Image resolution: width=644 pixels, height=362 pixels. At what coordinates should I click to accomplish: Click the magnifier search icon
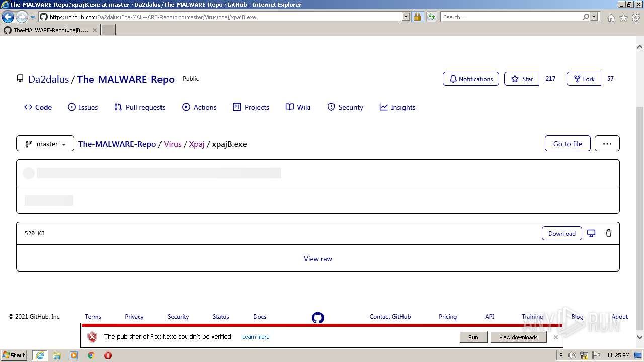(x=586, y=17)
